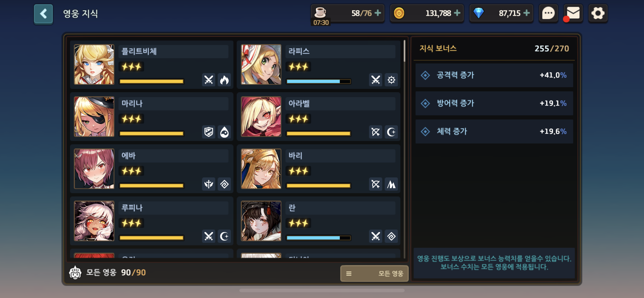Add gold using the plus button
This screenshot has height=298, width=644.
(457, 13)
